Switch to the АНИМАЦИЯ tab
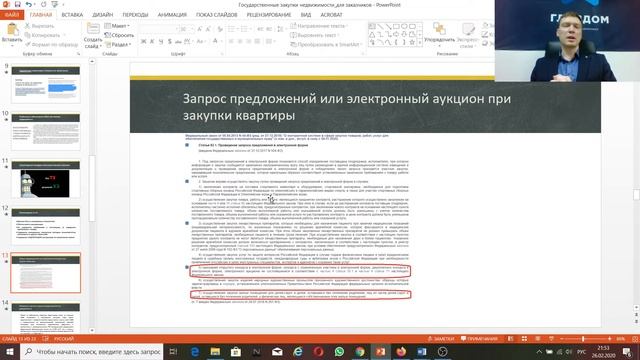640x360 pixels. 172,15
